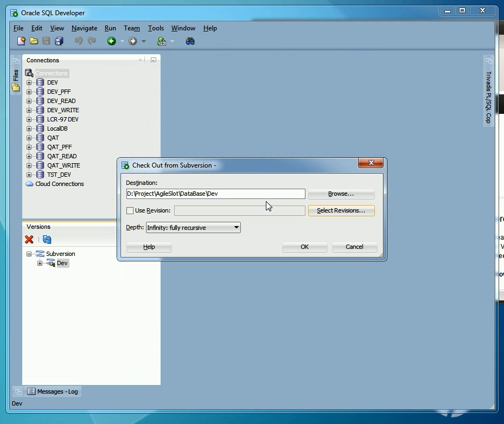Open the Run menu
Image resolution: width=504 pixels, height=424 pixels.
[110, 28]
